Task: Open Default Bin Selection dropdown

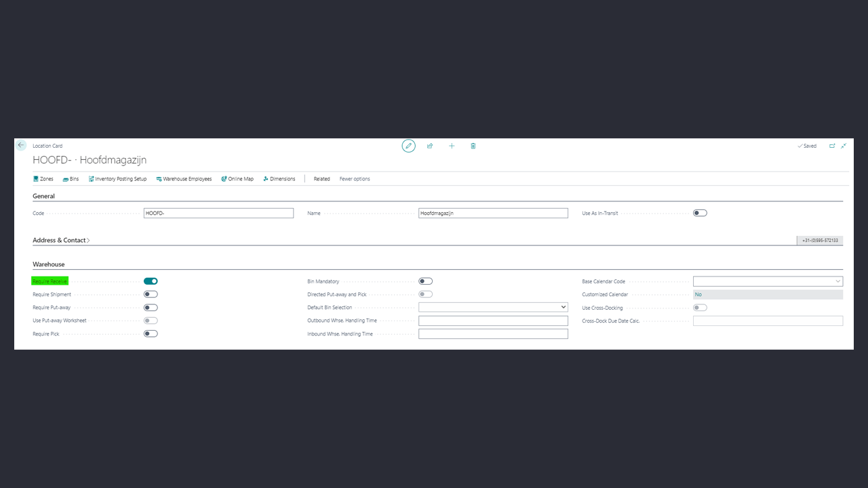Action: pos(493,307)
